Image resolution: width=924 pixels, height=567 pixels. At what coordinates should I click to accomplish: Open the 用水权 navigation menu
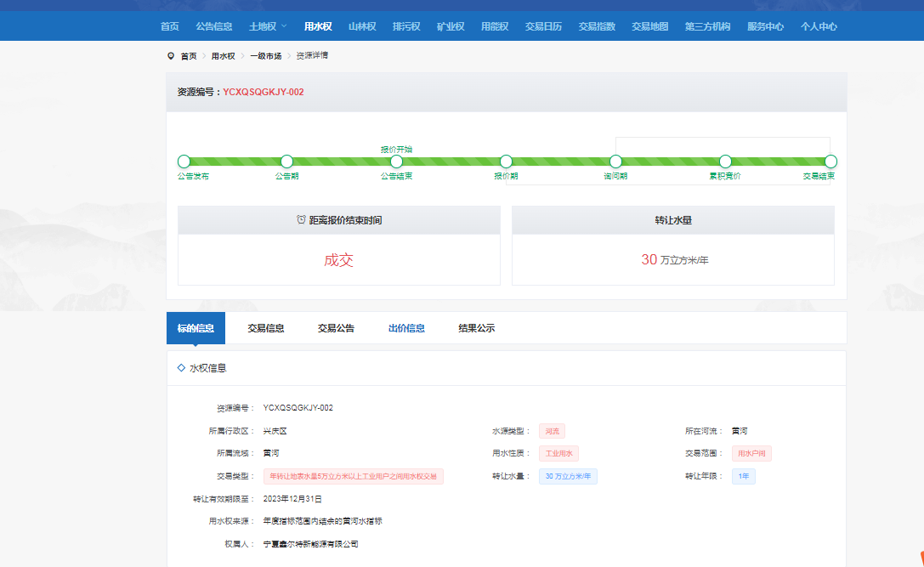pos(318,26)
